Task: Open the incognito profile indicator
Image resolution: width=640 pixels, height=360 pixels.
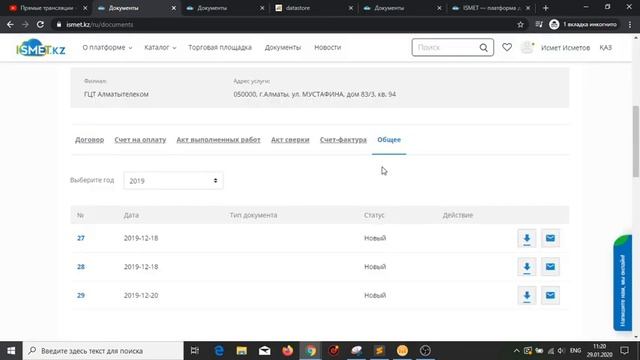Action: click(x=583, y=24)
